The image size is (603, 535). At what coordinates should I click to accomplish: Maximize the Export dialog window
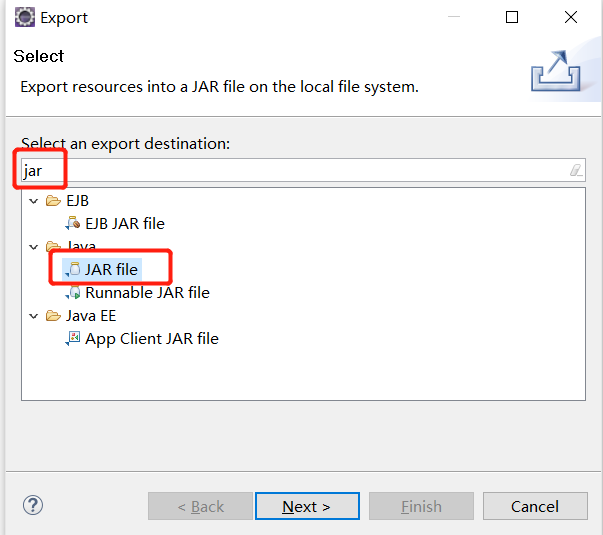[511, 17]
